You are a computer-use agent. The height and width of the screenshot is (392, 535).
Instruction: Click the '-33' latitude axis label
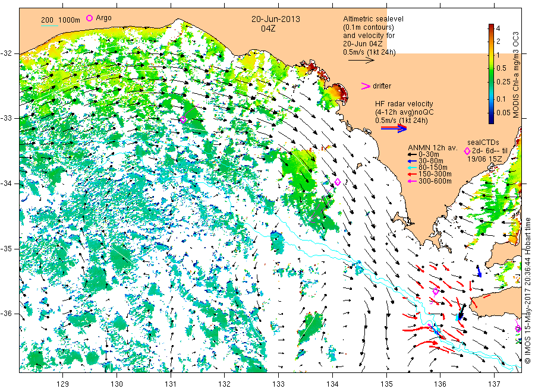coord(6,118)
